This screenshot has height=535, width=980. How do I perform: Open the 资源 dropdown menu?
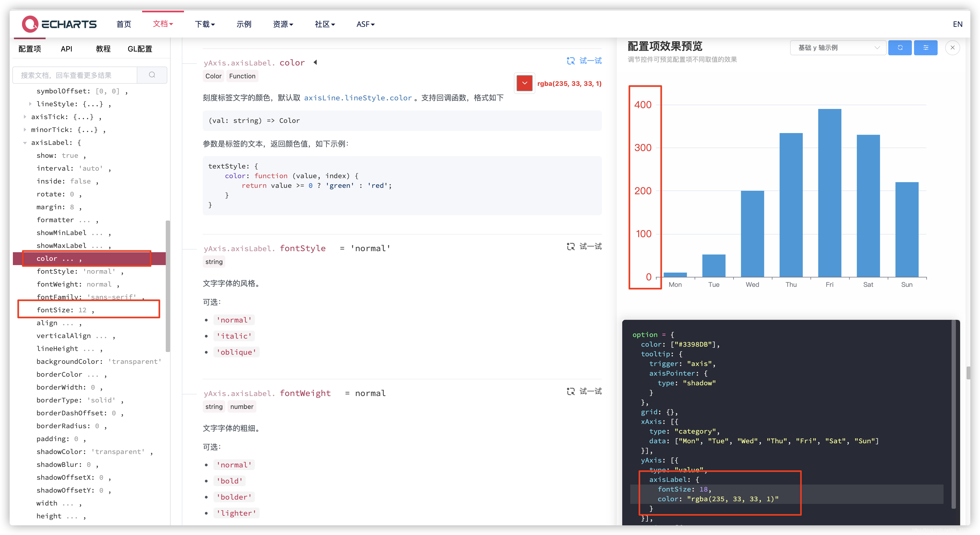[x=283, y=24]
